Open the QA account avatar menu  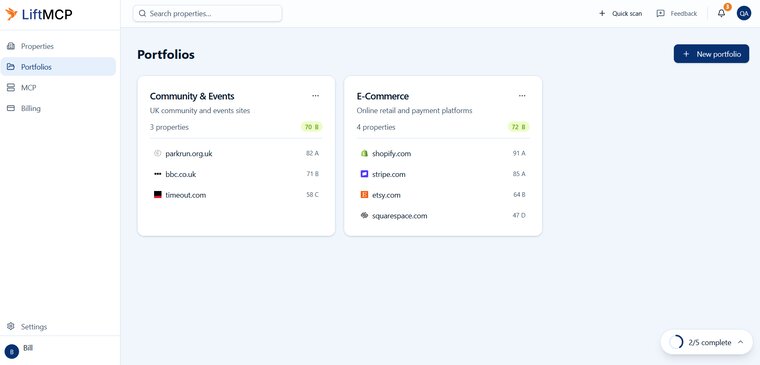pos(744,13)
